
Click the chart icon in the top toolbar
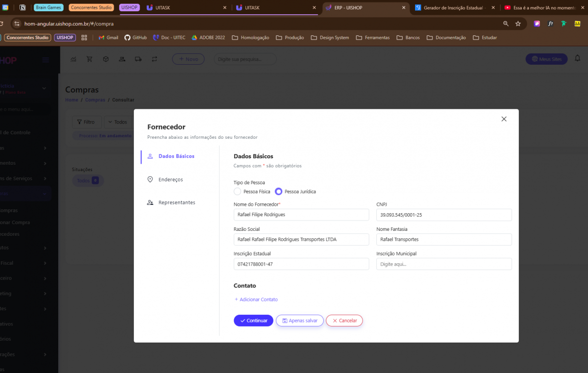(73, 59)
